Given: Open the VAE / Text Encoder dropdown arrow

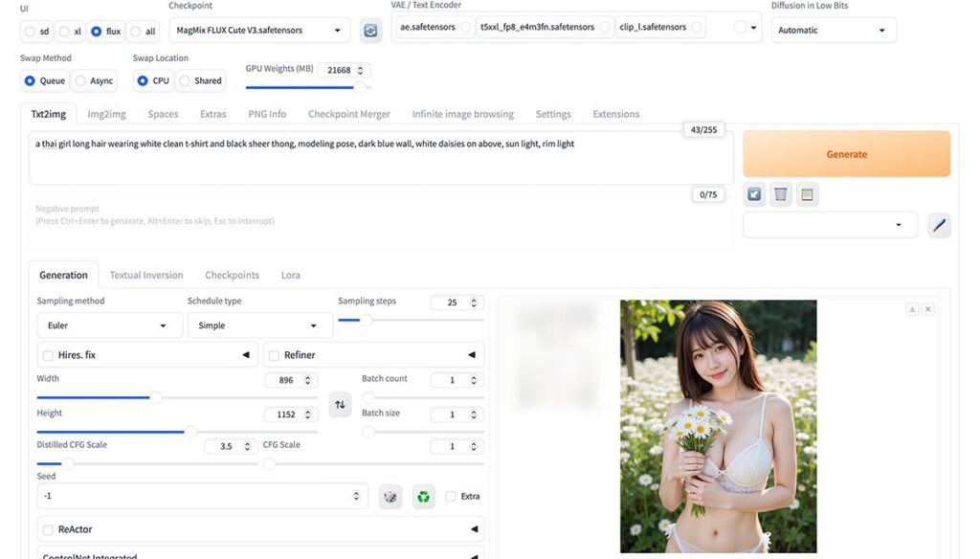Looking at the screenshot, I should 753,28.
